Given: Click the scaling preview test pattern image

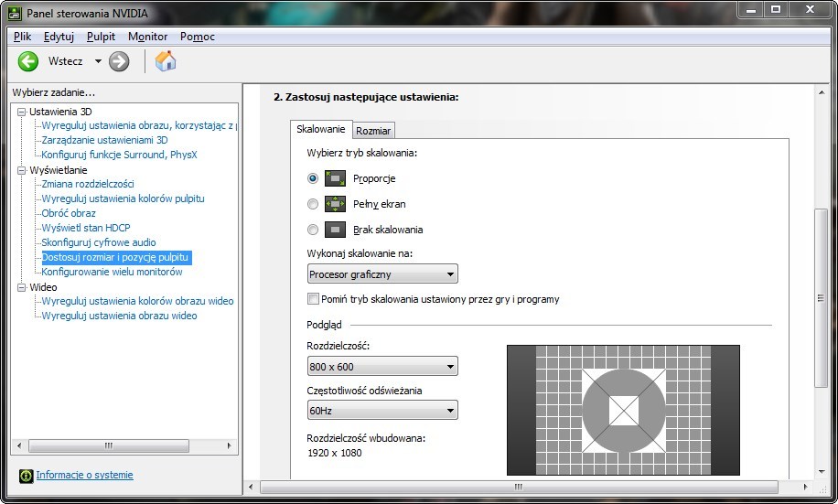Looking at the screenshot, I should pos(623,410).
